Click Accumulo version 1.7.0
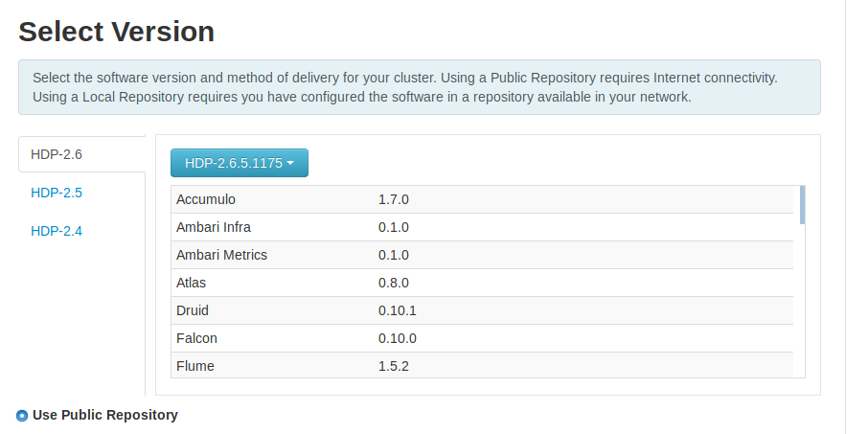 point(394,199)
